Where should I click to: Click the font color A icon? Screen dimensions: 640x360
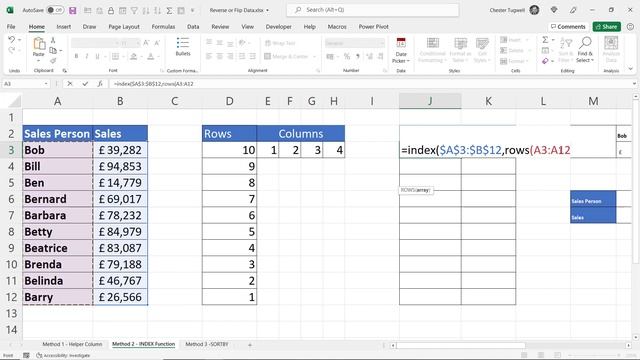[151, 56]
